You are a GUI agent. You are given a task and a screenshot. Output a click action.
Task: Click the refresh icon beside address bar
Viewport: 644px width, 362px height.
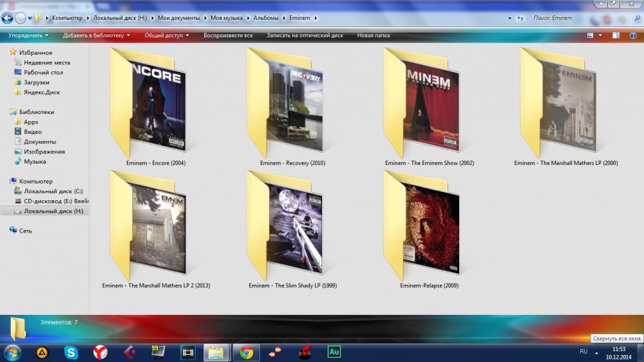(520, 18)
